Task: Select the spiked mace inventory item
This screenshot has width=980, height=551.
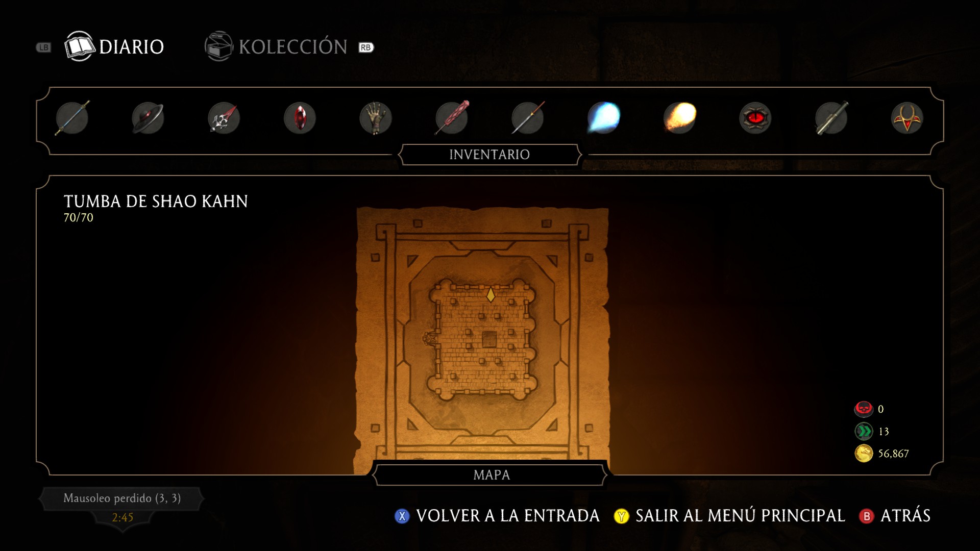Action: point(224,118)
